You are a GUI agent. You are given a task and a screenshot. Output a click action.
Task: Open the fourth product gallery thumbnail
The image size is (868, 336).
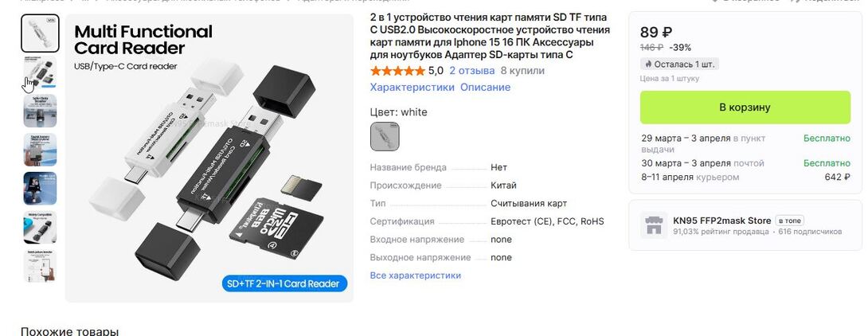coord(40,150)
